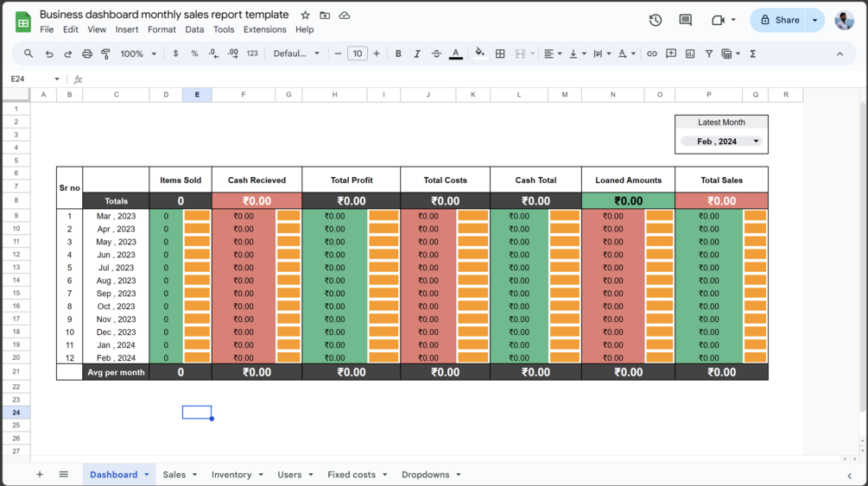Click the redo arrow icon

tap(67, 54)
